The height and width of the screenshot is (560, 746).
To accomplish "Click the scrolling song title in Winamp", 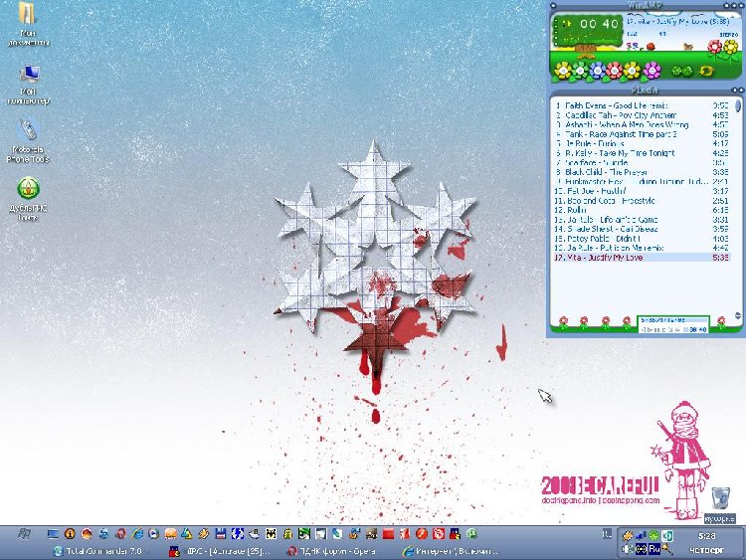I will click(678, 22).
